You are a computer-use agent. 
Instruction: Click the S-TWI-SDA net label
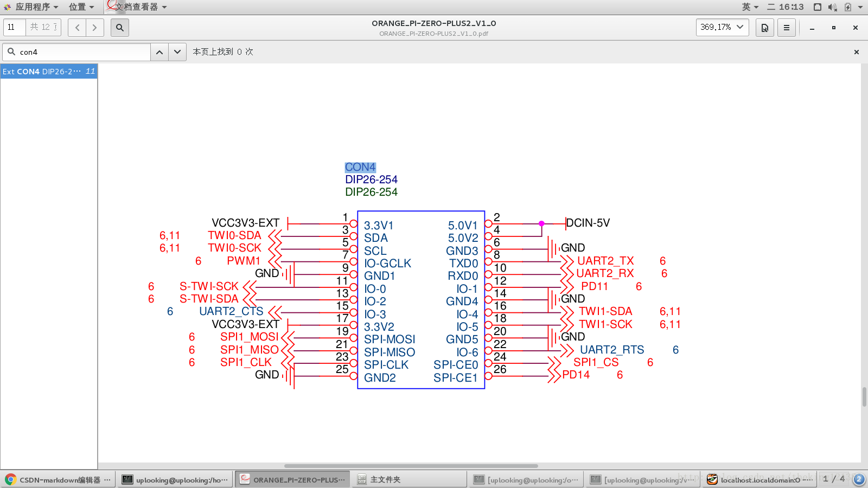pyautogui.click(x=209, y=299)
